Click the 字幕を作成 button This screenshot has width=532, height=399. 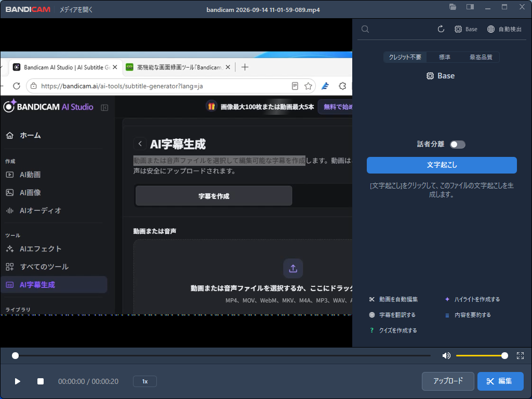(x=214, y=196)
